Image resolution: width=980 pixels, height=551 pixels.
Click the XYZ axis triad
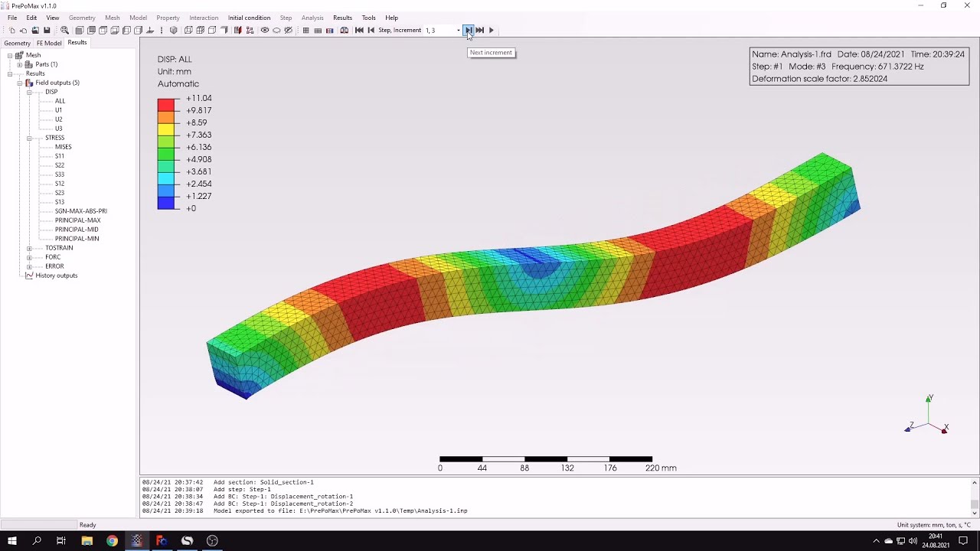(x=926, y=416)
